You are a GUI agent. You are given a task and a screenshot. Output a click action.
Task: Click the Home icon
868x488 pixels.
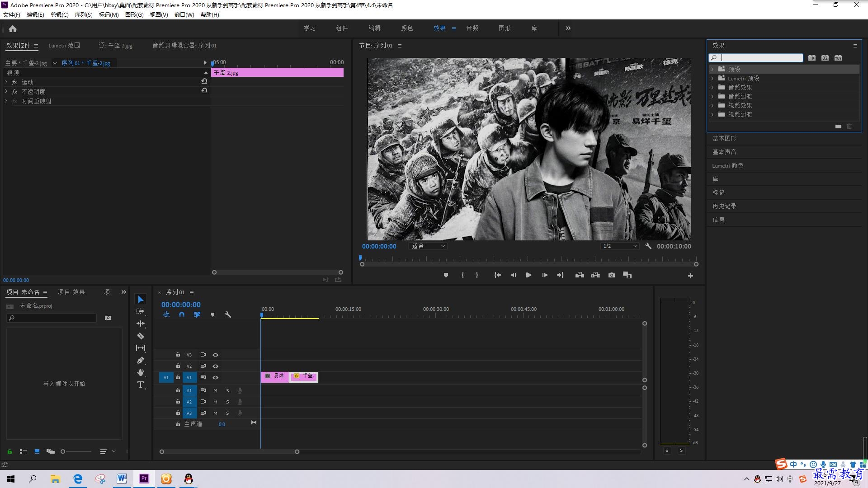coord(13,28)
